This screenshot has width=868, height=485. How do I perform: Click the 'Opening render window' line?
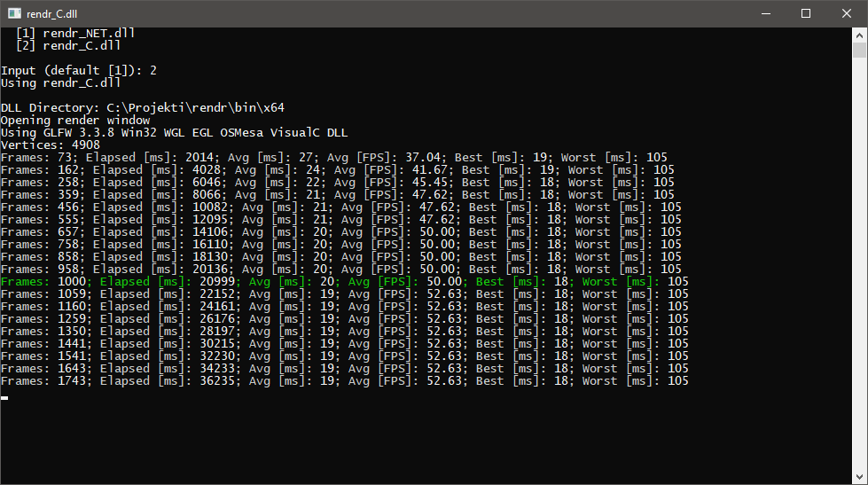click(x=75, y=121)
